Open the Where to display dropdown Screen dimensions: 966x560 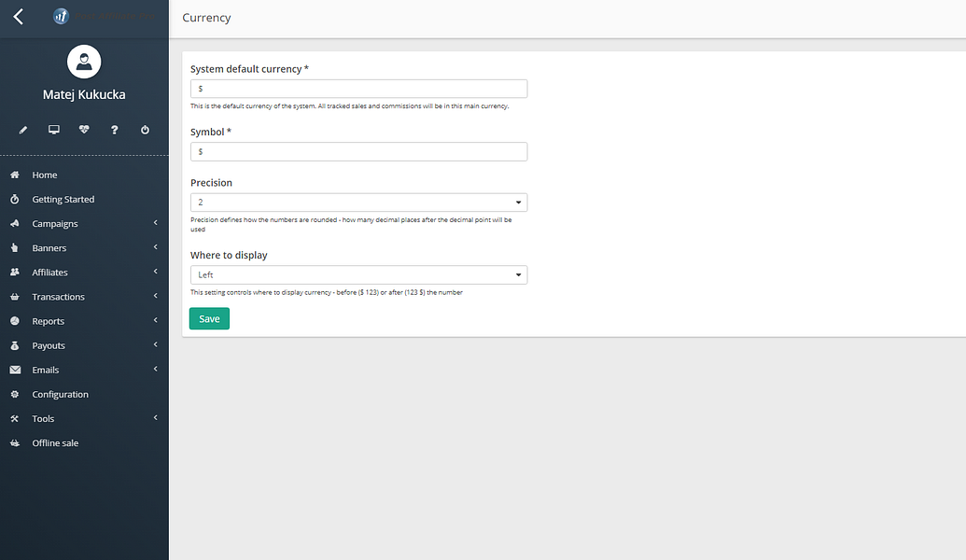[x=358, y=274]
